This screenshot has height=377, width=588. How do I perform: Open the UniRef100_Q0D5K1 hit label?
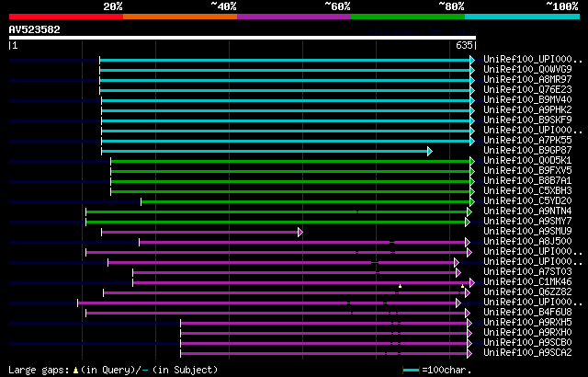pos(527,160)
